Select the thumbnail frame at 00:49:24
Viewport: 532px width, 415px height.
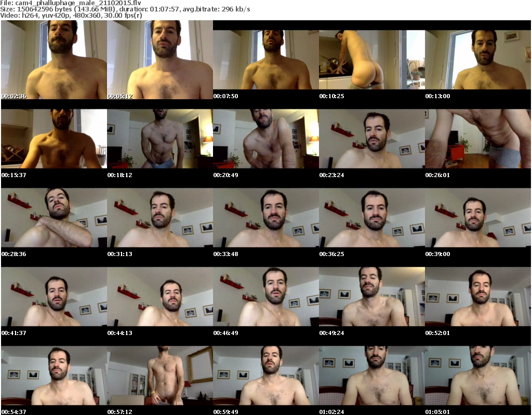point(372,297)
